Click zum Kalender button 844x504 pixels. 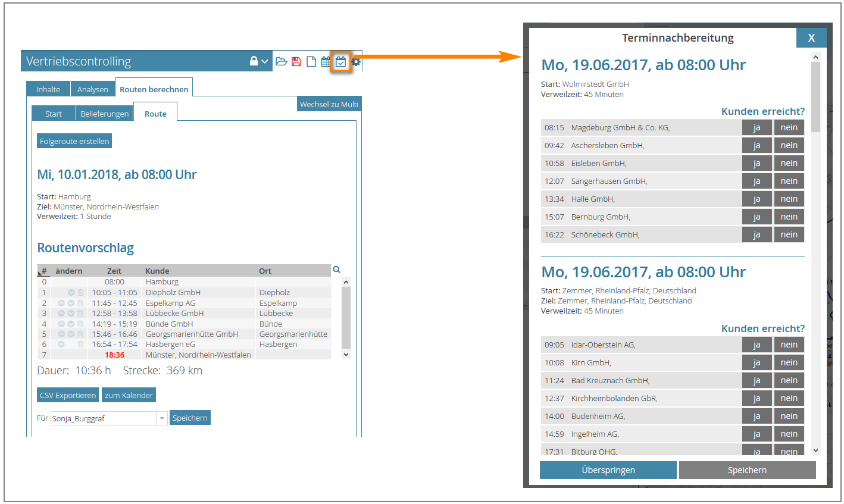[x=129, y=395]
